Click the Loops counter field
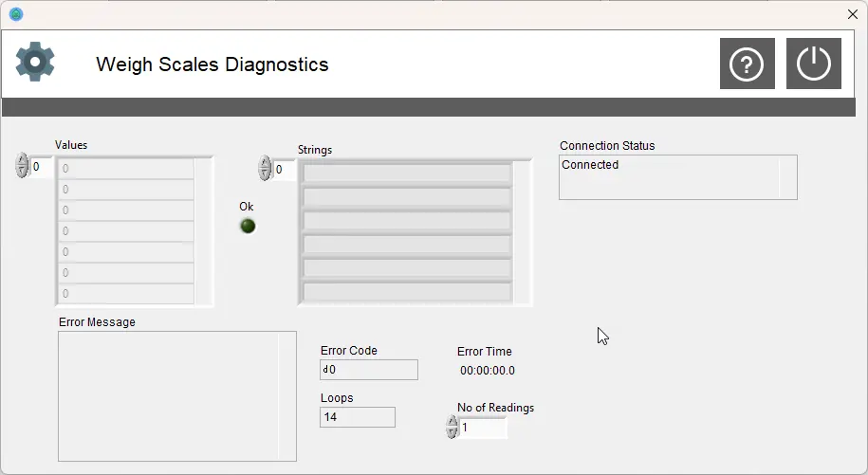 (x=358, y=417)
